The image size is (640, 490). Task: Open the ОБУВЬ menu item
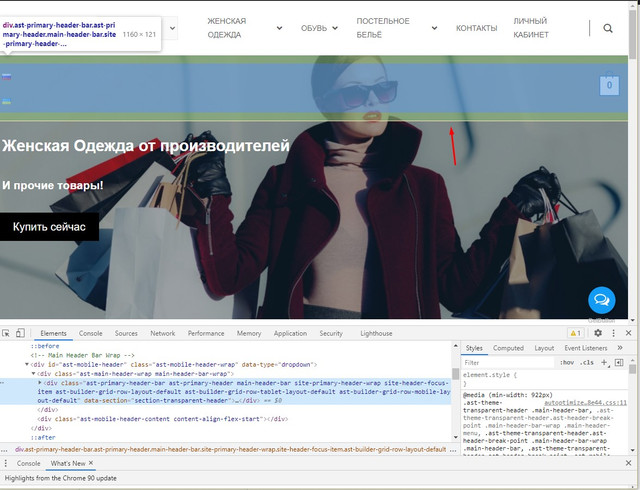[x=314, y=28]
